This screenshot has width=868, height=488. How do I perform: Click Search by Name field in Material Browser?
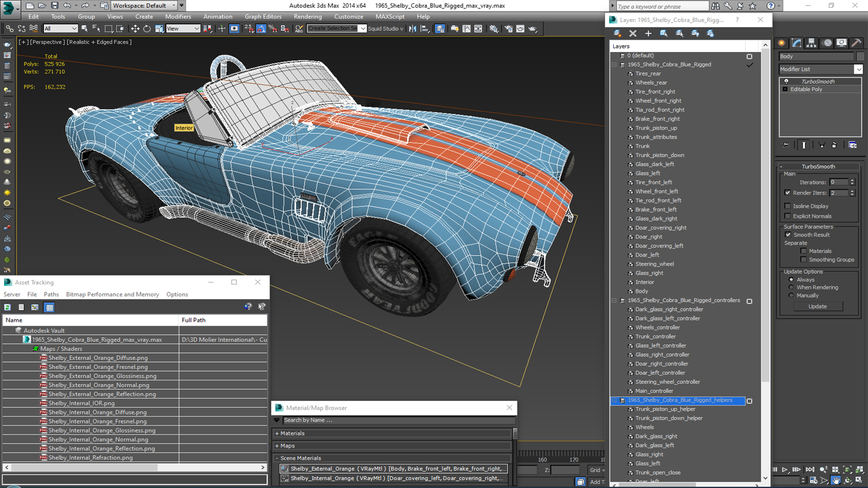pyautogui.click(x=399, y=420)
